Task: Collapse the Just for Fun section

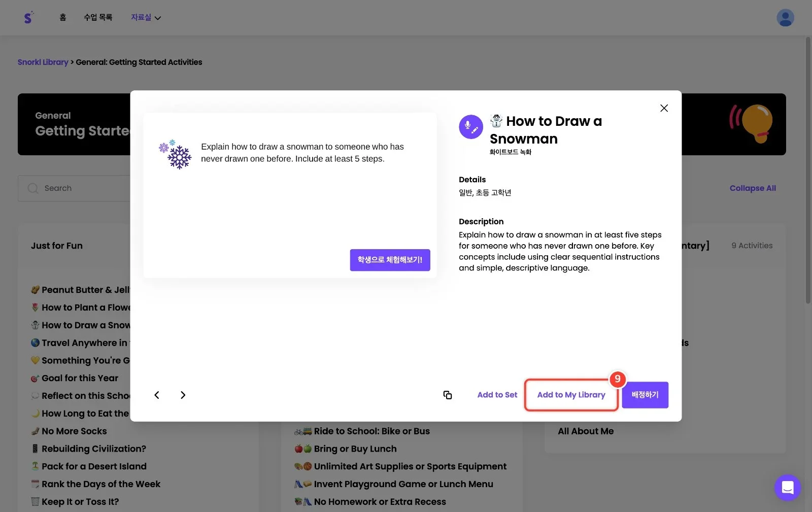Action: [56, 246]
